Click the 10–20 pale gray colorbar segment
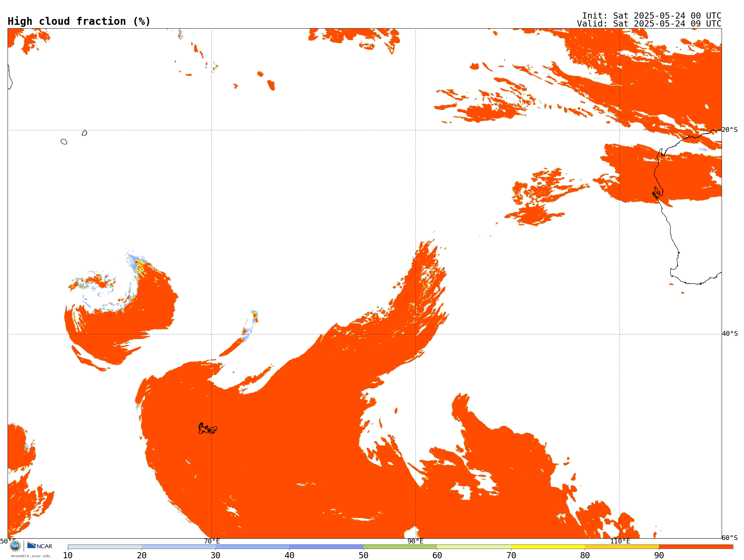Viewport: 744px width, 560px height. point(105,547)
